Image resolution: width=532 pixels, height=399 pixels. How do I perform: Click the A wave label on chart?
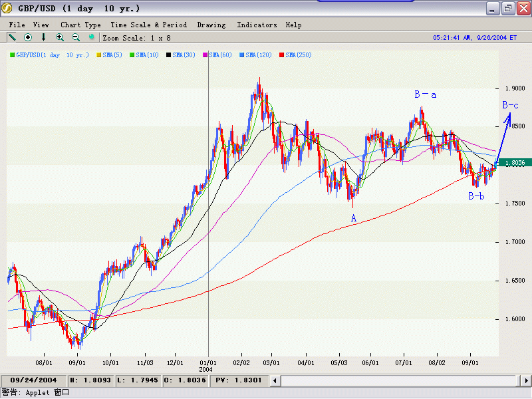click(354, 218)
